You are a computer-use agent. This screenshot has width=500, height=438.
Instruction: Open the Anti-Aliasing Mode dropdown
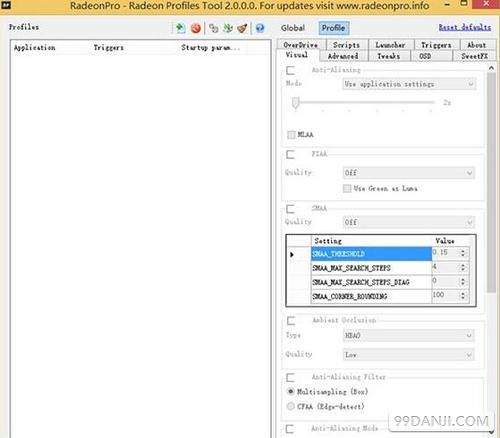click(409, 84)
